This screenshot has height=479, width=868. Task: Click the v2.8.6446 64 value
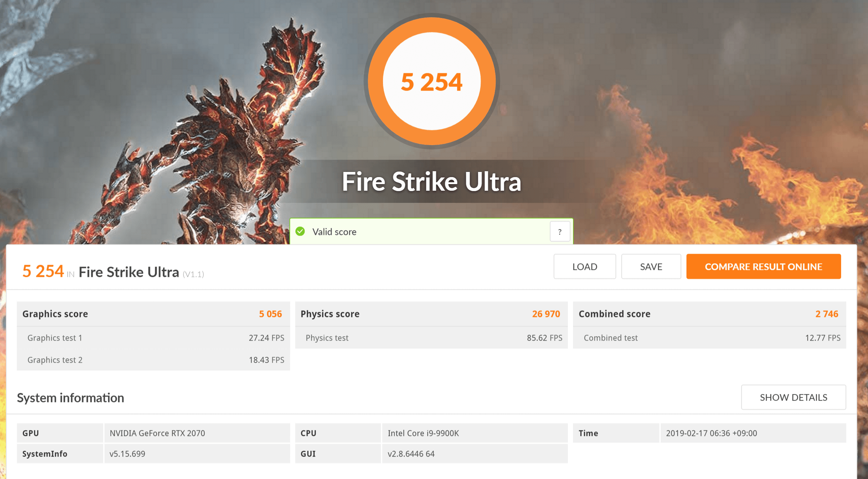point(411,454)
